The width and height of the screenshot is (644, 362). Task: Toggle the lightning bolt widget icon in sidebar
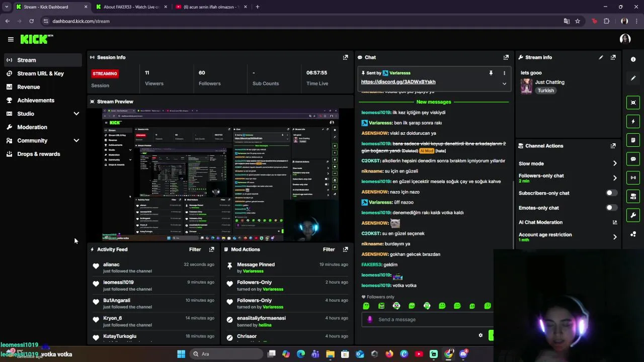pyautogui.click(x=633, y=121)
